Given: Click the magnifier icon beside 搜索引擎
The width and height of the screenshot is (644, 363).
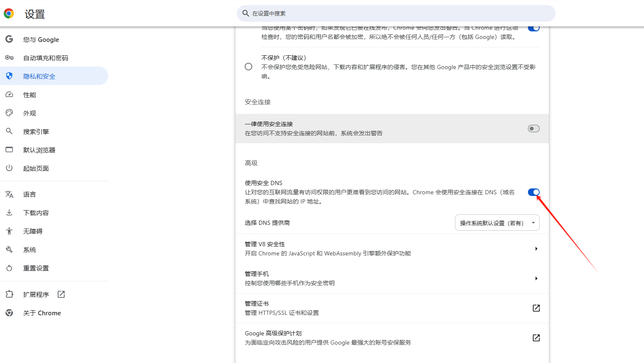Looking at the screenshot, I should pos(9,131).
